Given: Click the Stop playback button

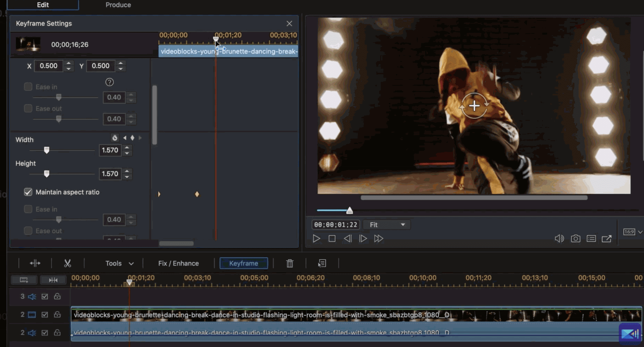Looking at the screenshot, I should (x=332, y=239).
